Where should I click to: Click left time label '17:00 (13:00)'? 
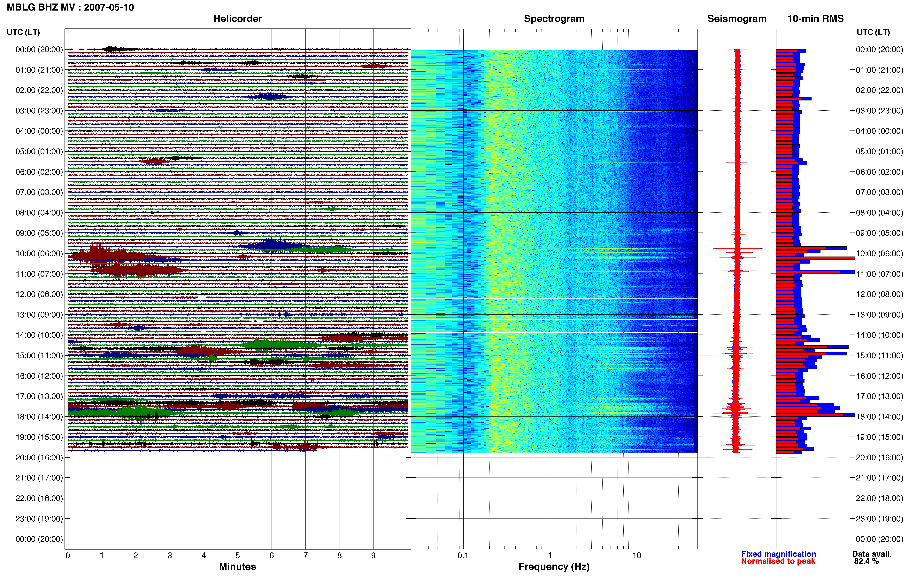pyautogui.click(x=39, y=396)
